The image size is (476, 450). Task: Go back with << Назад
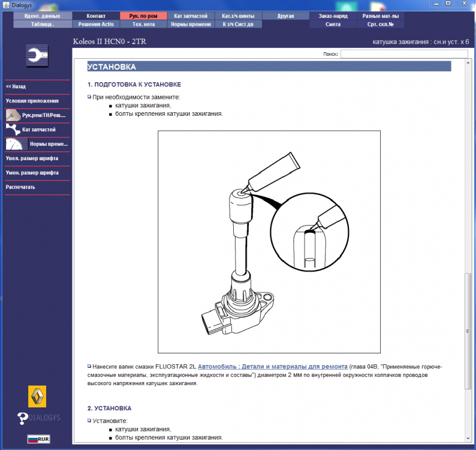tap(37, 86)
